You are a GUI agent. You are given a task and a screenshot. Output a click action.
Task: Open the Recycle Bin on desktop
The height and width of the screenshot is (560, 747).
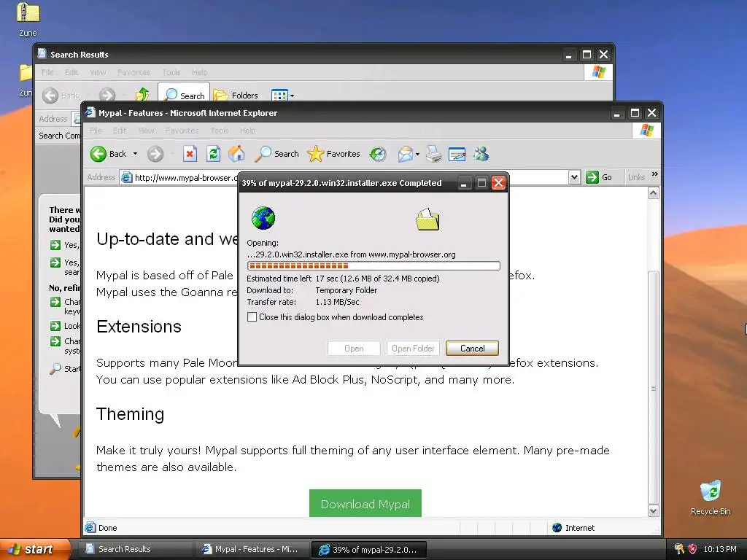(x=711, y=498)
